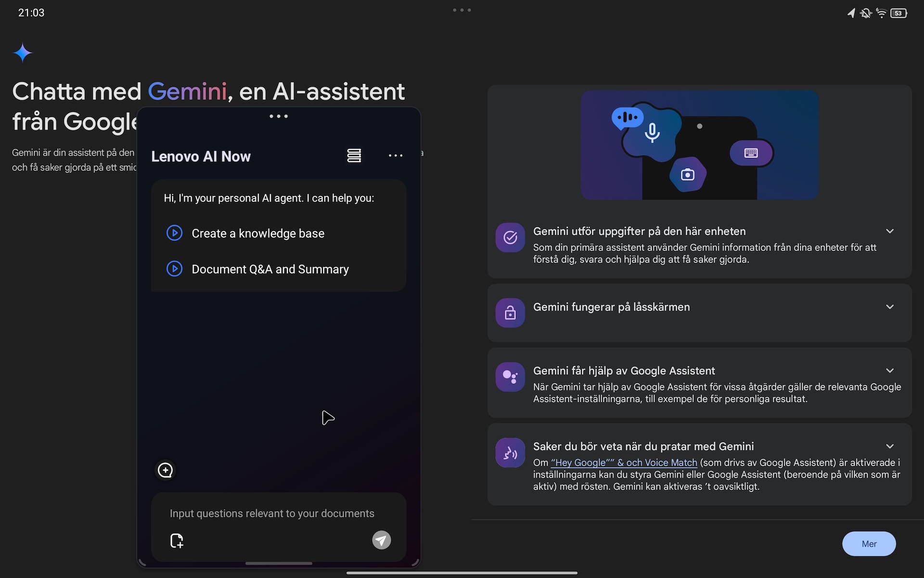Click the voice waveform chat bubble in illustration

click(x=627, y=118)
